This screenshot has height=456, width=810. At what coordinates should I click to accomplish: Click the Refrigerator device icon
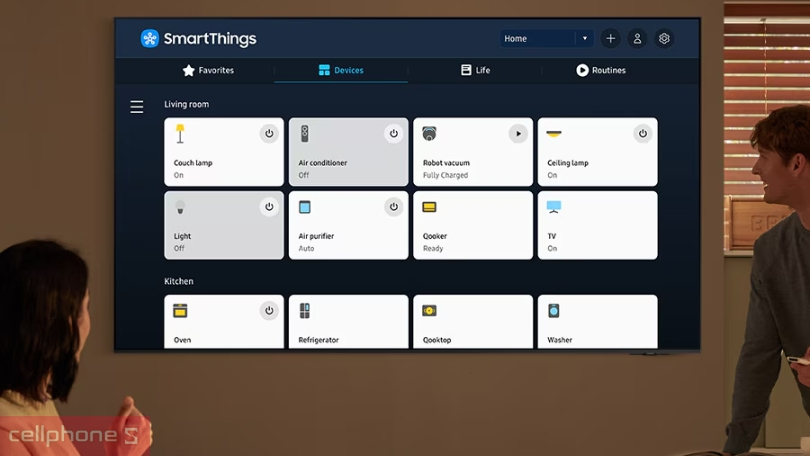(305, 311)
